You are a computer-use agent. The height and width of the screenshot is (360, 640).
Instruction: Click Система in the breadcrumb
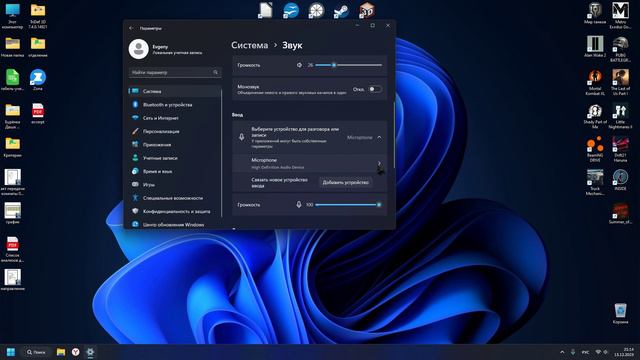250,45
